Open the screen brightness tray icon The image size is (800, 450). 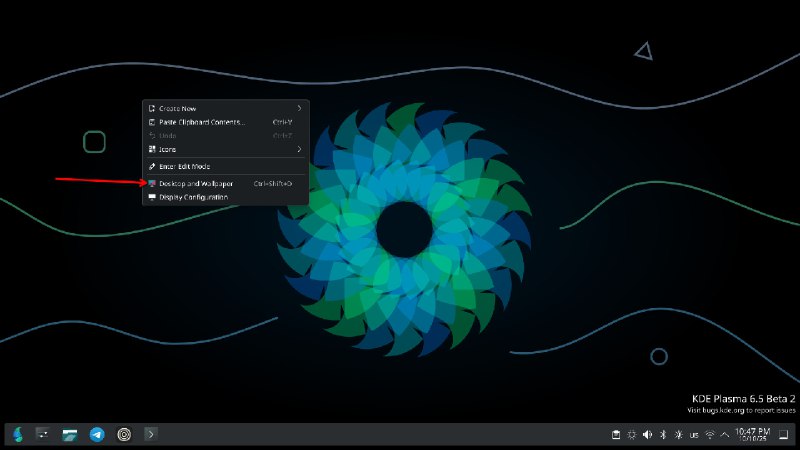point(679,435)
